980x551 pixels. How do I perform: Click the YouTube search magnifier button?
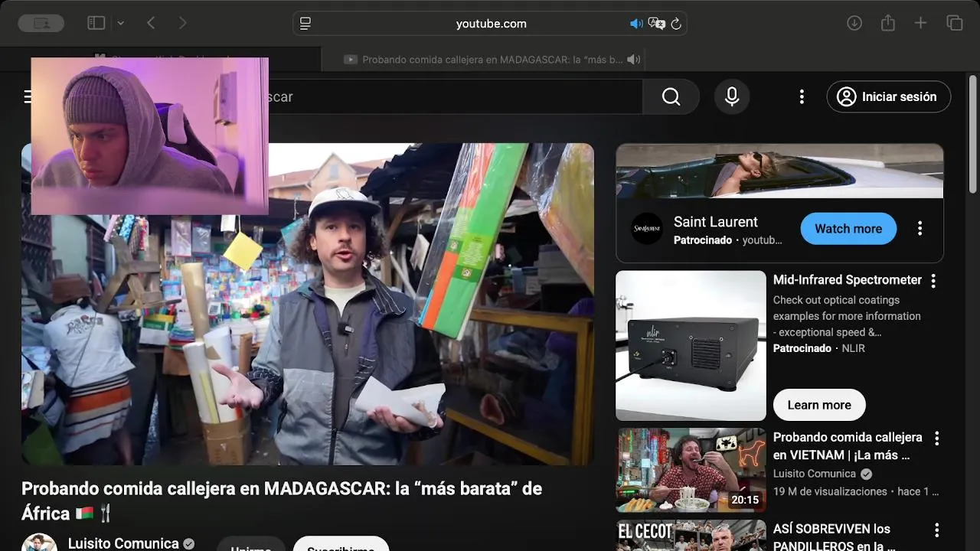671,96
